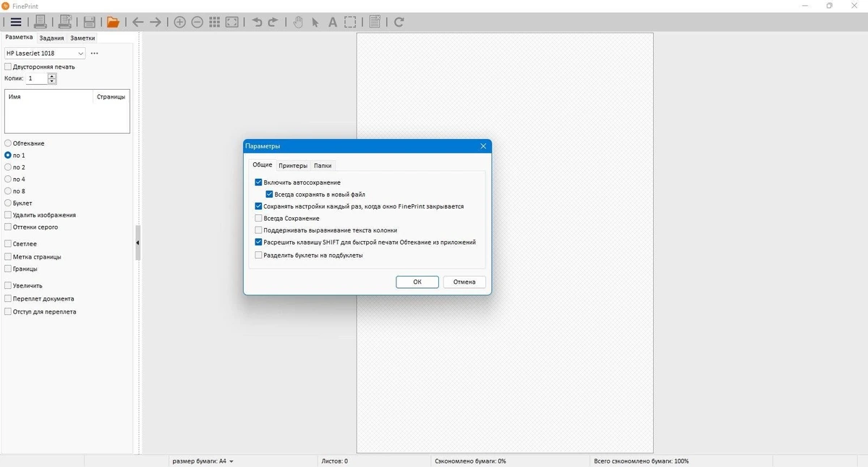The width and height of the screenshot is (868, 467).
Task: Click the Redo arrow icon
Action: pyautogui.click(x=273, y=22)
